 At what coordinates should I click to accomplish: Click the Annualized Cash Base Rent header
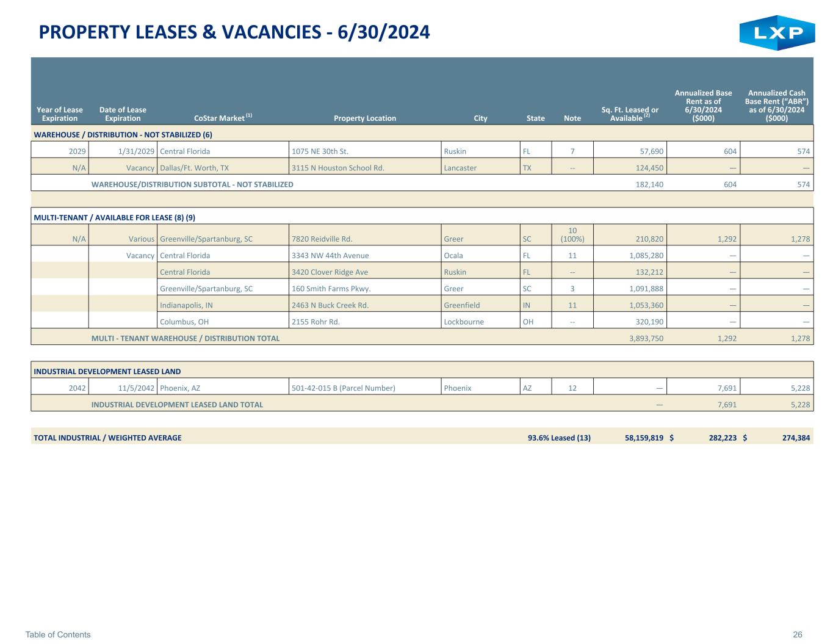click(x=776, y=106)
